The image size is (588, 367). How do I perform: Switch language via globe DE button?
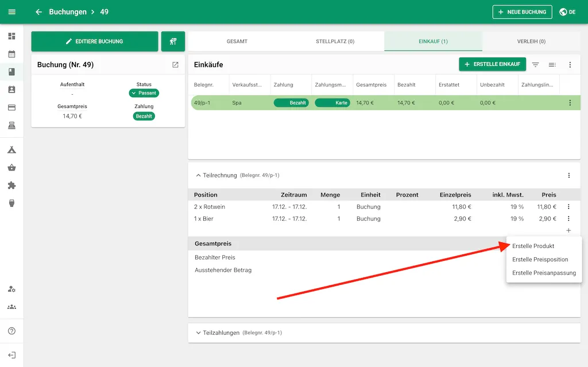[567, 12]
